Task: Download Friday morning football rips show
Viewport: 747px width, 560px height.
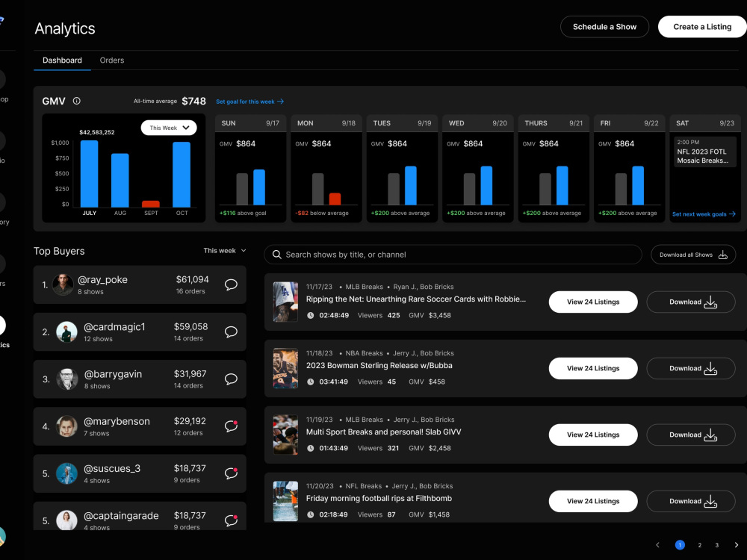Action: click(691, 501)
